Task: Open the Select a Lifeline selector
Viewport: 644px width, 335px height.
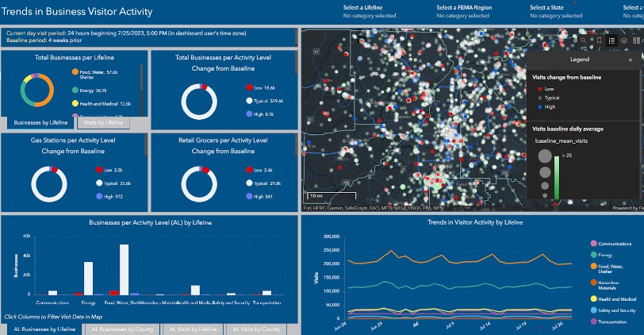Action: coord(370,11)
